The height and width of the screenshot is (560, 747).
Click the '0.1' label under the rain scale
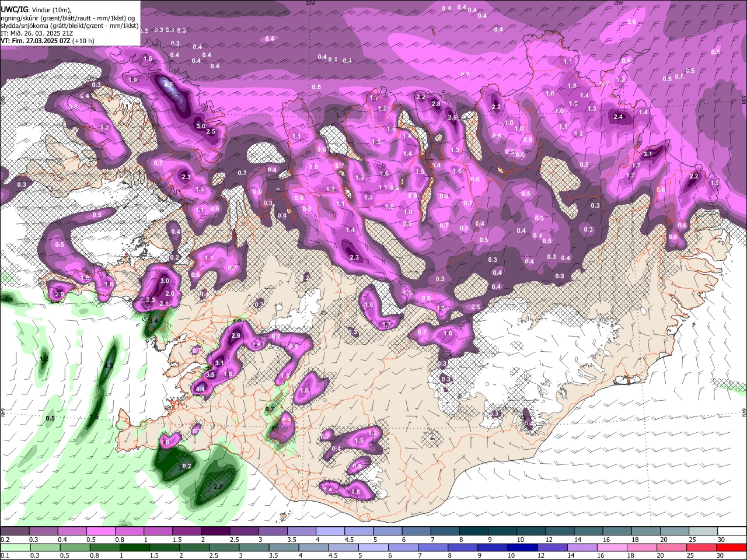5,555
